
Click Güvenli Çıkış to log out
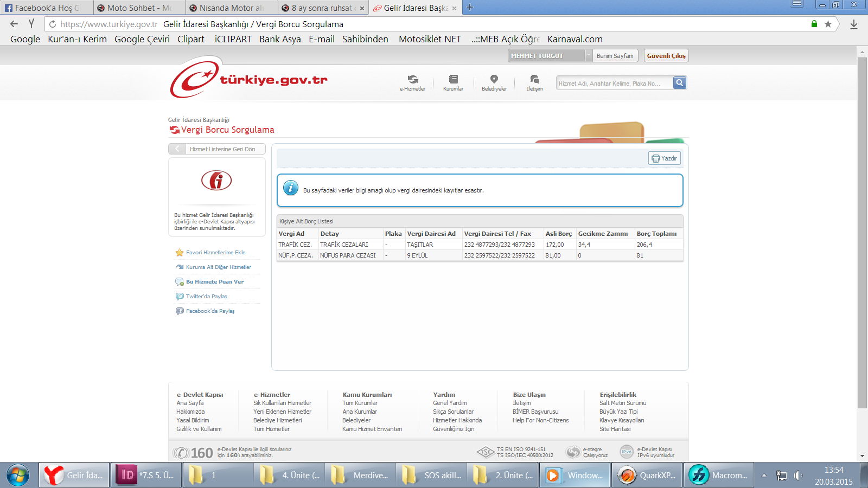click(x=666, y=56)
